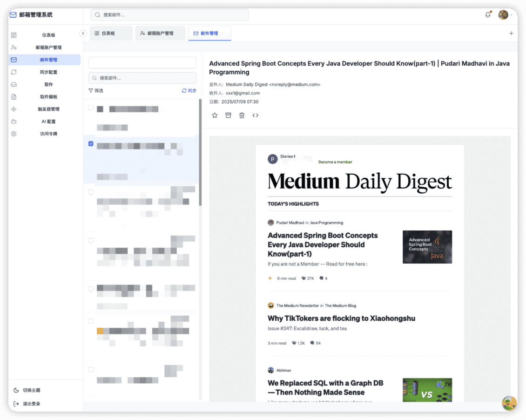
Task: Open the empty account selector above search
Action: click(x=142, y=62)
